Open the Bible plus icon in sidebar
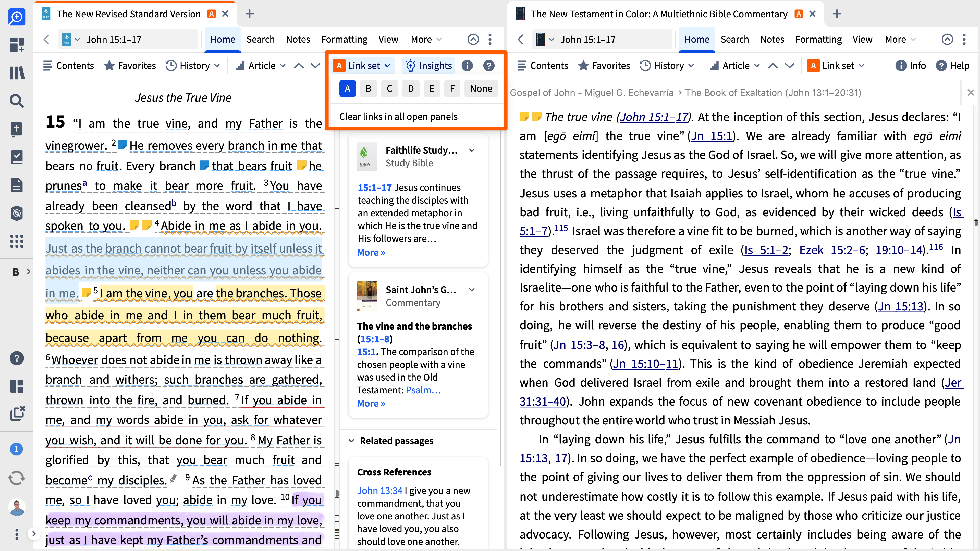This screenshot has height=551, width=980. pyautogui.click(x=17, y=129)
